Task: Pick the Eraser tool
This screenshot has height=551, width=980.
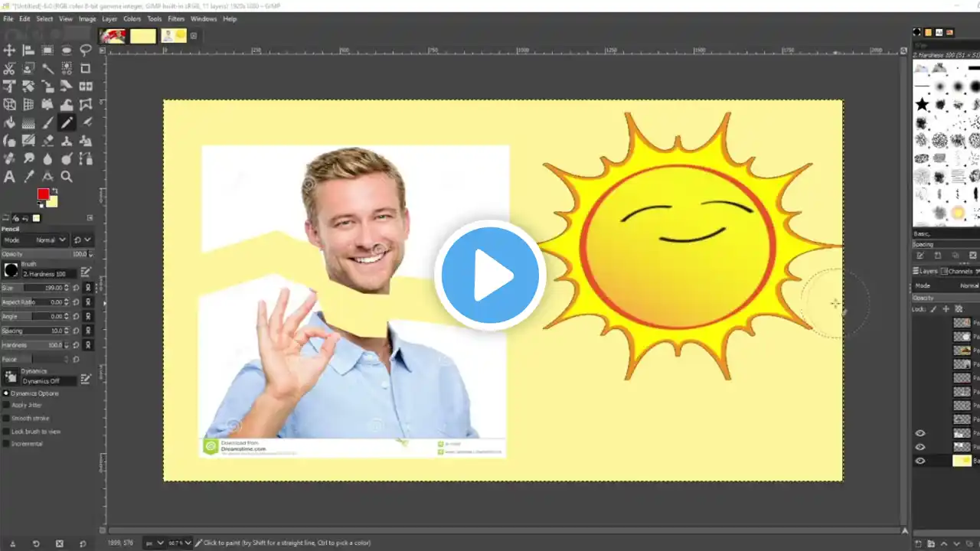Action: (x=47, y=141)
